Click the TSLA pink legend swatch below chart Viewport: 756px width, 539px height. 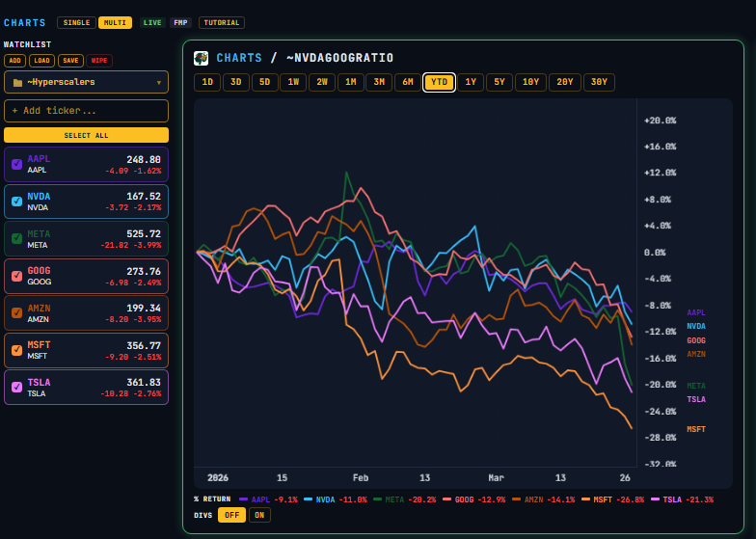(656, 499)
